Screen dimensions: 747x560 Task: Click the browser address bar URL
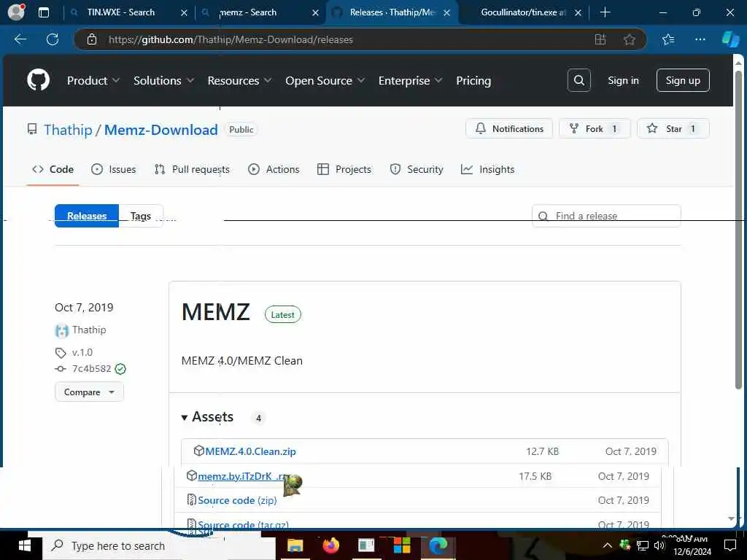tap(231, 39)
